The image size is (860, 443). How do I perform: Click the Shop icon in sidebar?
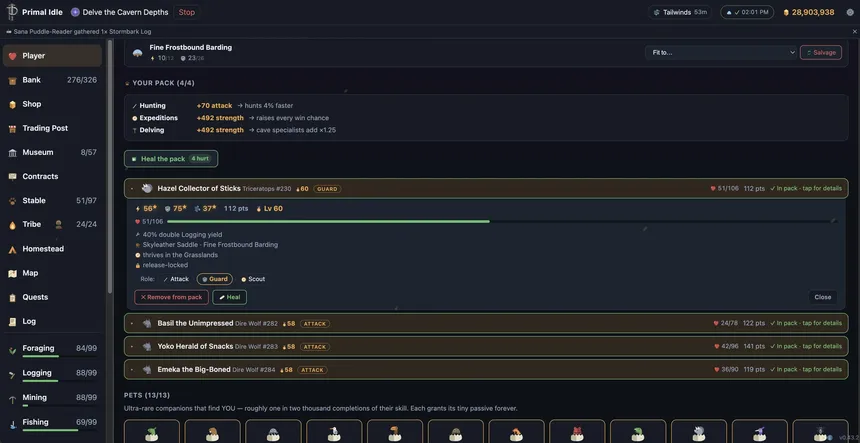(x=13, y=104)
